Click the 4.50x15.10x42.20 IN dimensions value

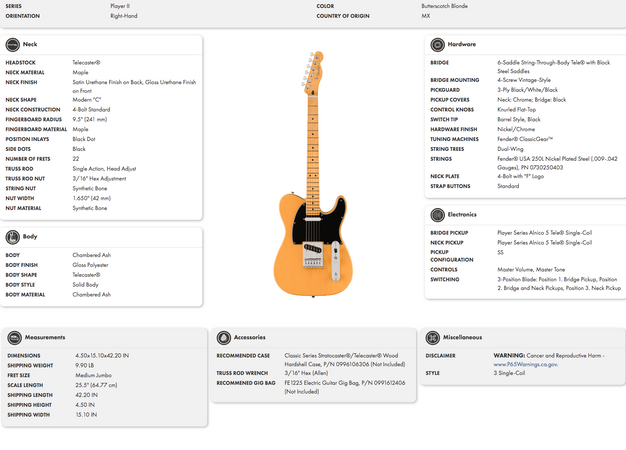(102, 355)
